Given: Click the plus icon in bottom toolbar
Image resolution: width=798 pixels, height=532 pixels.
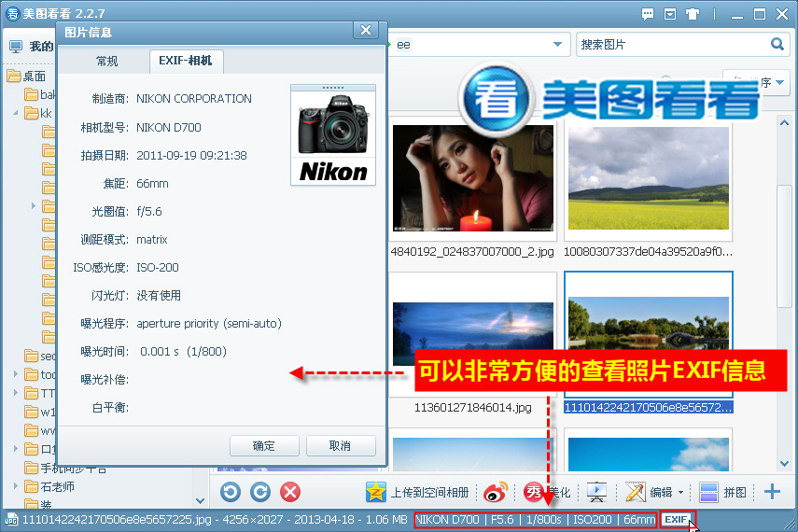Looking at the screenshot, I should [x=772, y=491].
